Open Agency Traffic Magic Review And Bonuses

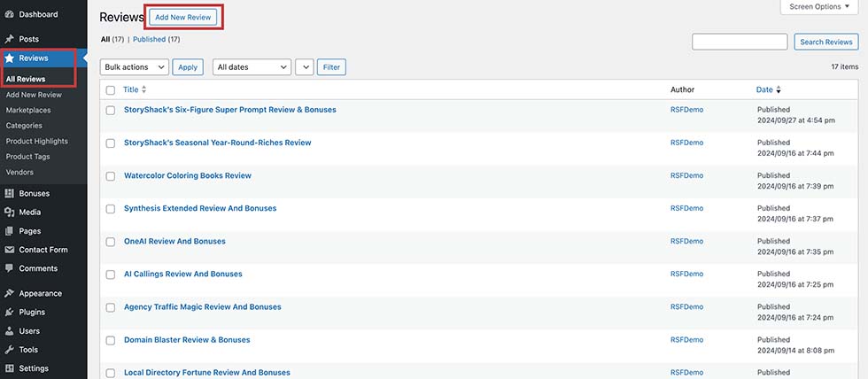pos(203,306)
